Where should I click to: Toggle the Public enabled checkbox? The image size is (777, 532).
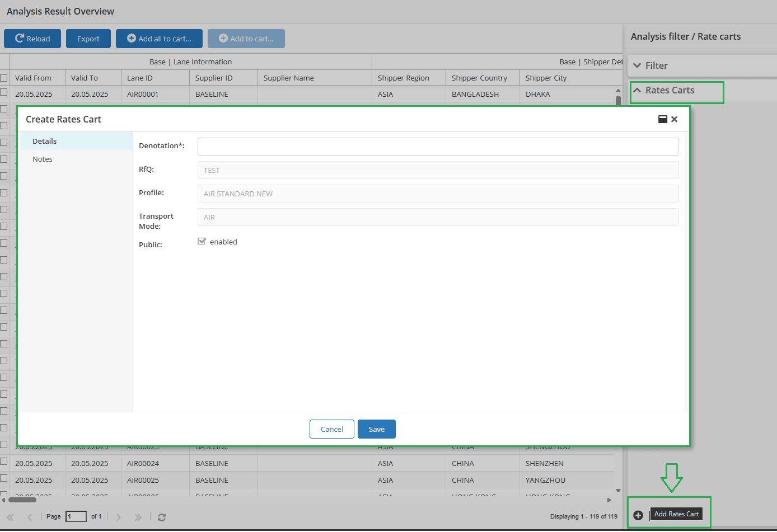[x=202, y=241]
